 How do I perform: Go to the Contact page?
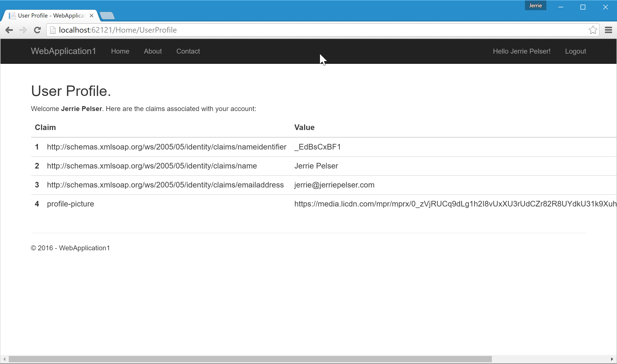(x=188, y=51)
